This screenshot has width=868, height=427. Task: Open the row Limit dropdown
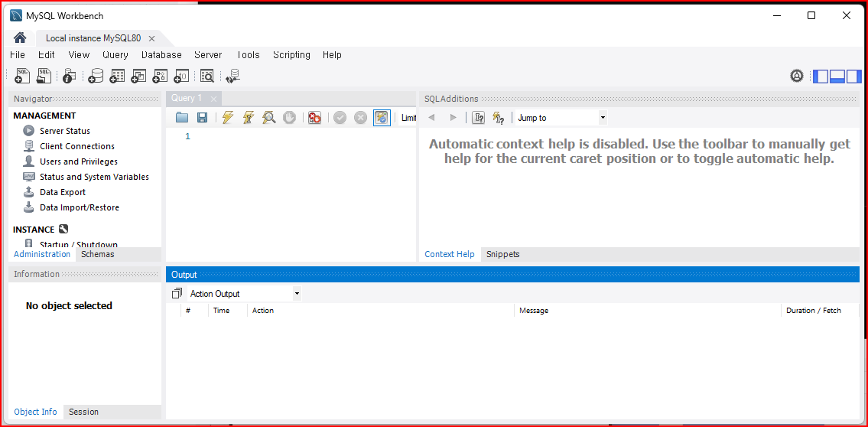[x=408, y=117]
